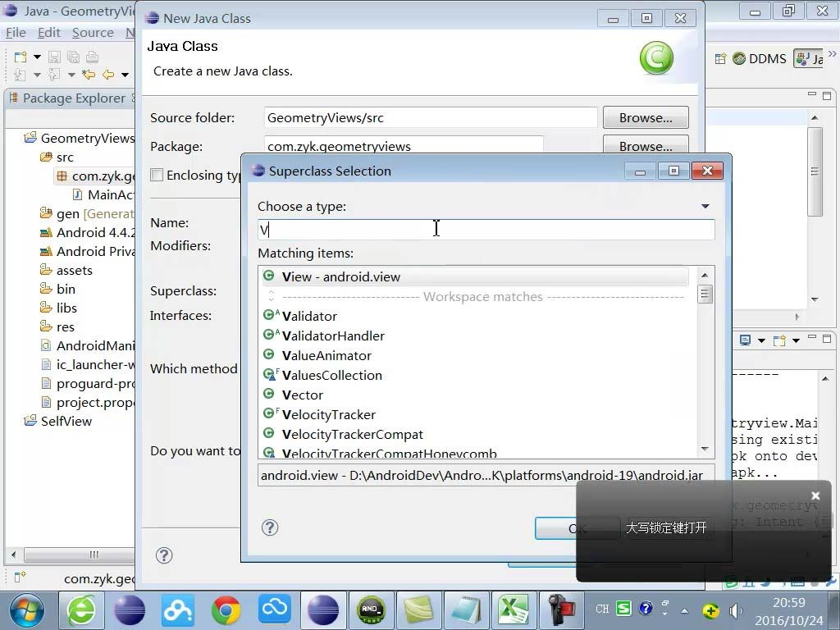This screenshot has height=630, width=840.
Task: Click the Print toolbar icon
Action: pyautogui.click(x=92, y=57)
